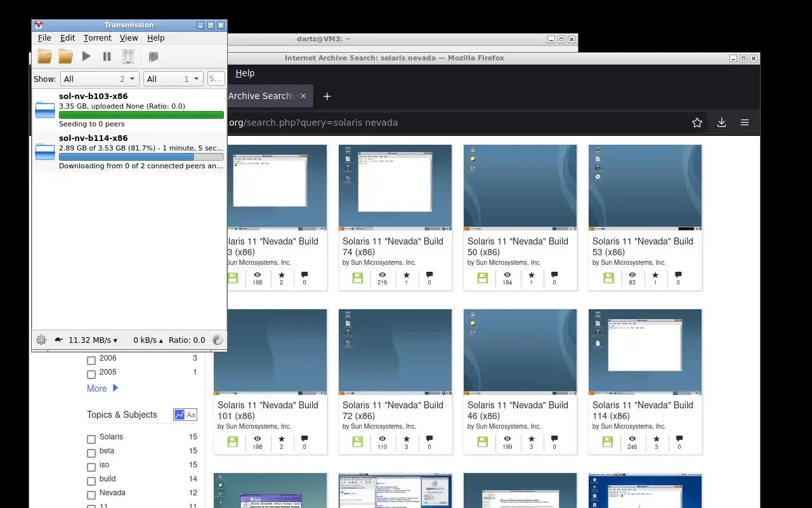Click the torrent name filter search field

tap(216, 79)
